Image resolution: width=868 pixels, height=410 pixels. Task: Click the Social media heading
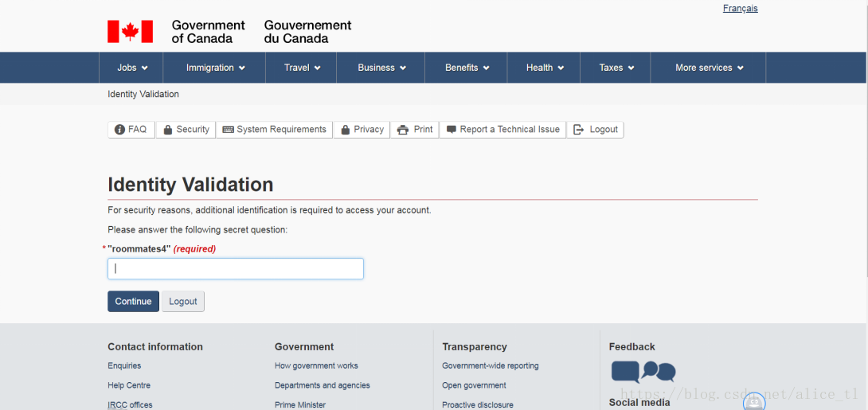click(639, 402)
